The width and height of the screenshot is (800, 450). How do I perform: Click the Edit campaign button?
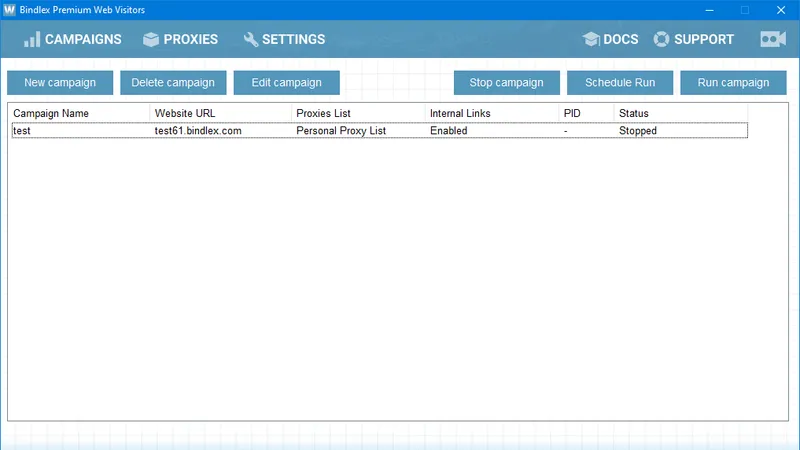click(x=287, y=83)
